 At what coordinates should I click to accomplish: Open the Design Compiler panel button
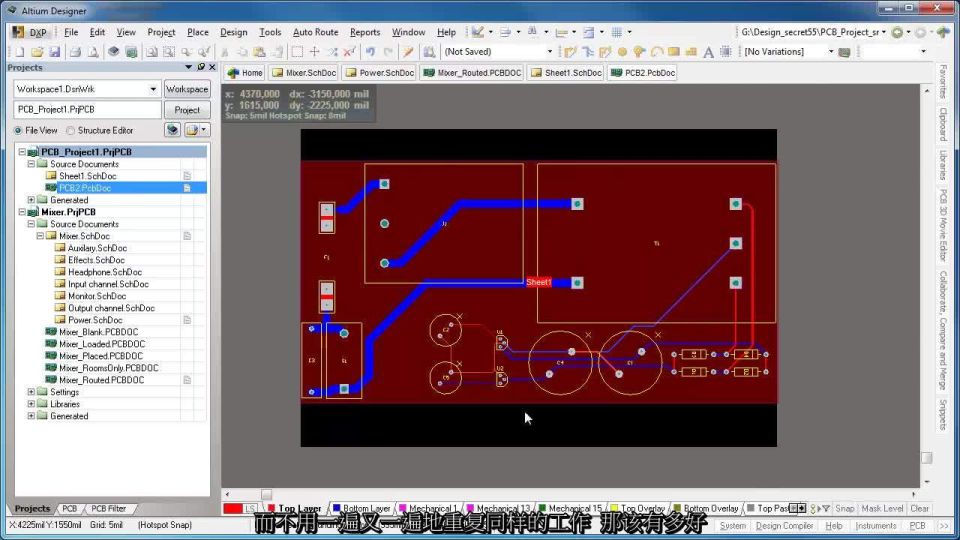(784, 526)
